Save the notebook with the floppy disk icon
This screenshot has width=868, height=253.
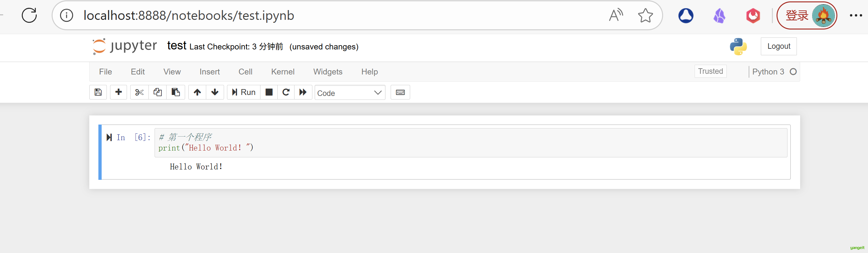tap(98, 92)
